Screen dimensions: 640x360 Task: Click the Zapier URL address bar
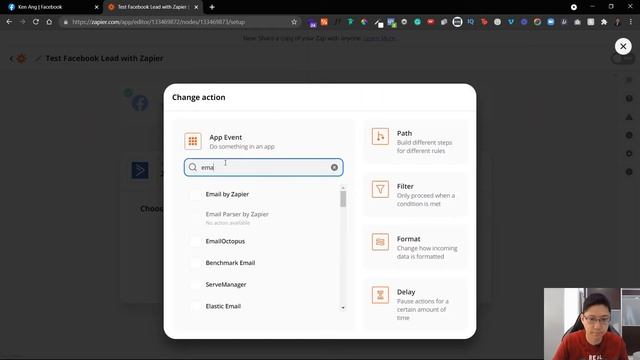(x=180, y=22)
